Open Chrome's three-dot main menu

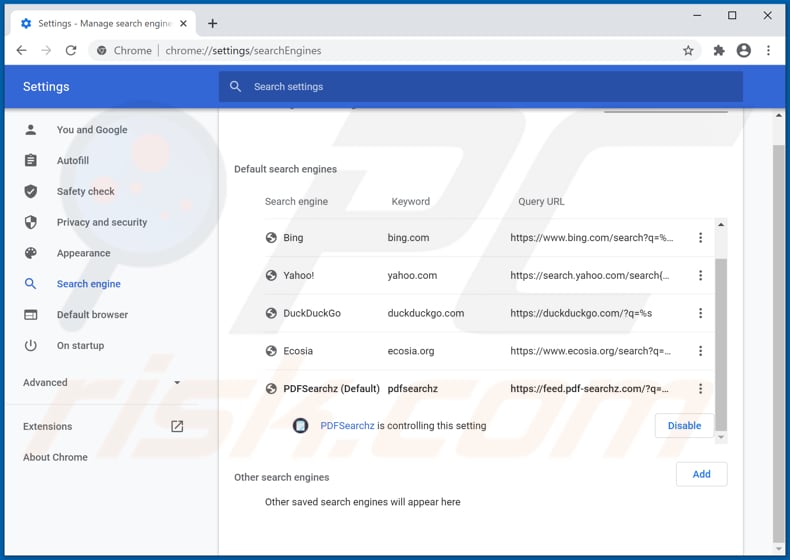[x=768, y=50]
